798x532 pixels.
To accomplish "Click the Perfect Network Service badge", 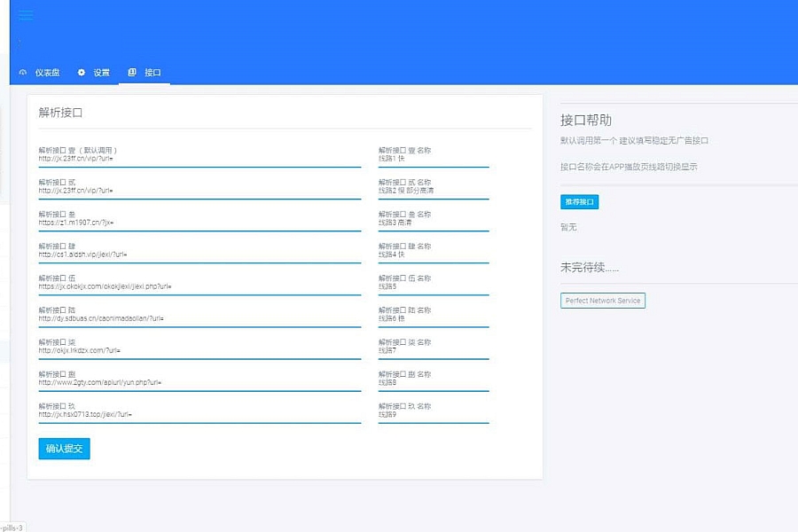I will pyautogui.click(x=603, y=301).
